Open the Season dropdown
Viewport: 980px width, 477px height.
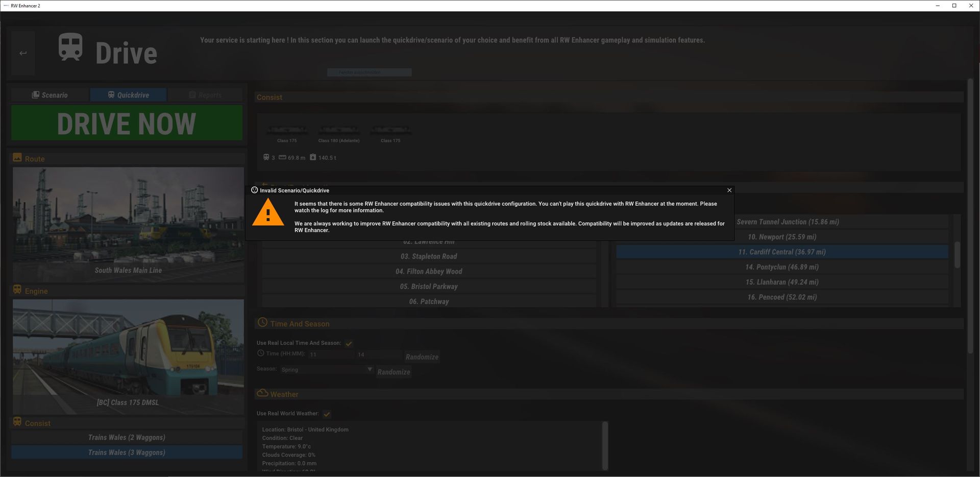click(327, 369)
